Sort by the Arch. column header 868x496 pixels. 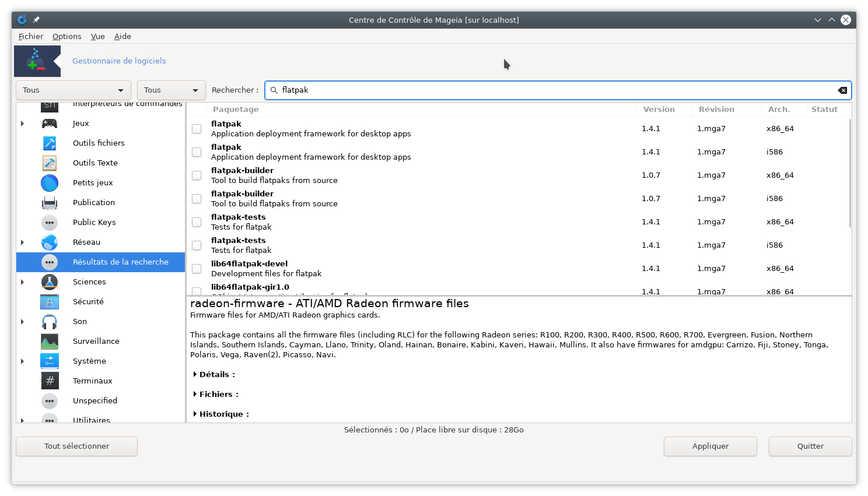point(783,110)
